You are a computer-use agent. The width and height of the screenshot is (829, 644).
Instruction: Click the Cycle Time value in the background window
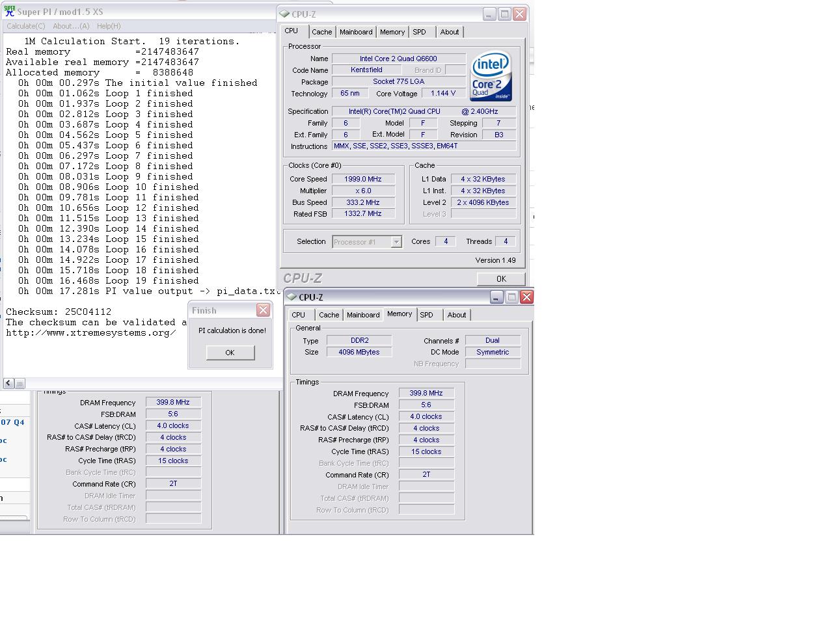(173, 461)
